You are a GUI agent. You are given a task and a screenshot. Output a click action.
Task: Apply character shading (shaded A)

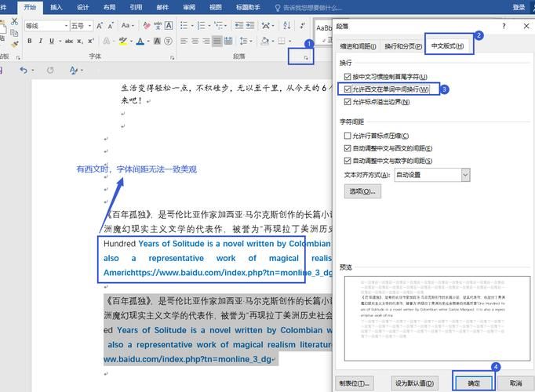pyautogui.click(x=158, y=41)
